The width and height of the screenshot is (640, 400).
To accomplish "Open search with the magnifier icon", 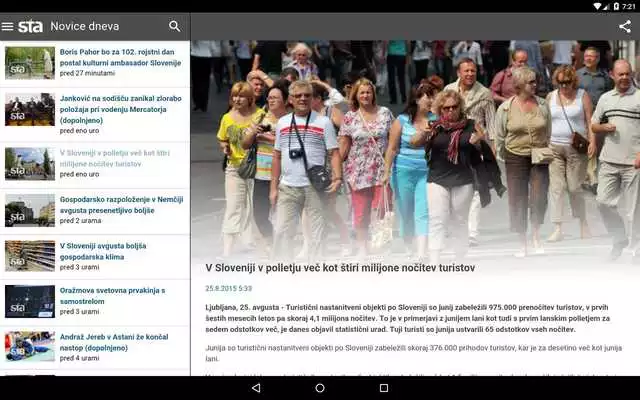I will [175, 26].
